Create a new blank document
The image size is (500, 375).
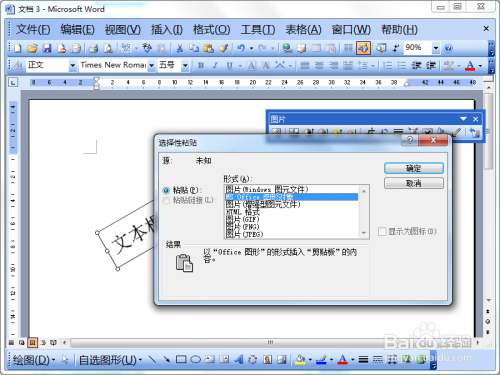pos(18,48)
